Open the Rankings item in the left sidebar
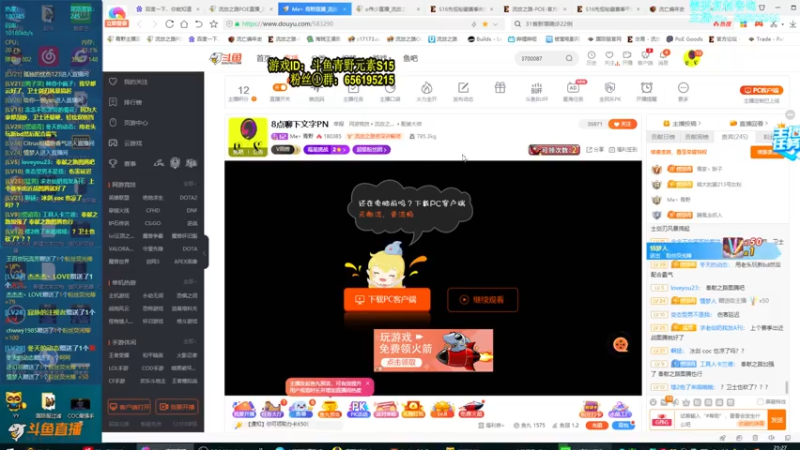Image resolution: width=800 pixels, height=450 pixels. pos(127,102)
